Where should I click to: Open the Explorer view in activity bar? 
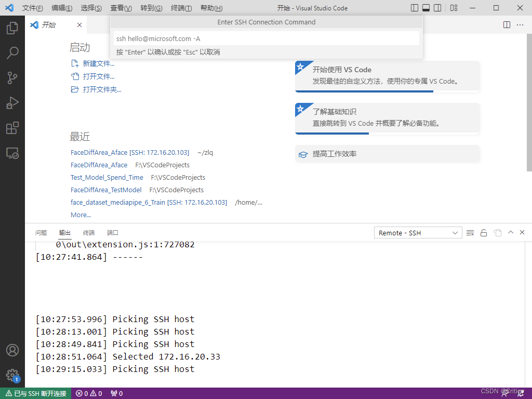[x=12, y=28]
